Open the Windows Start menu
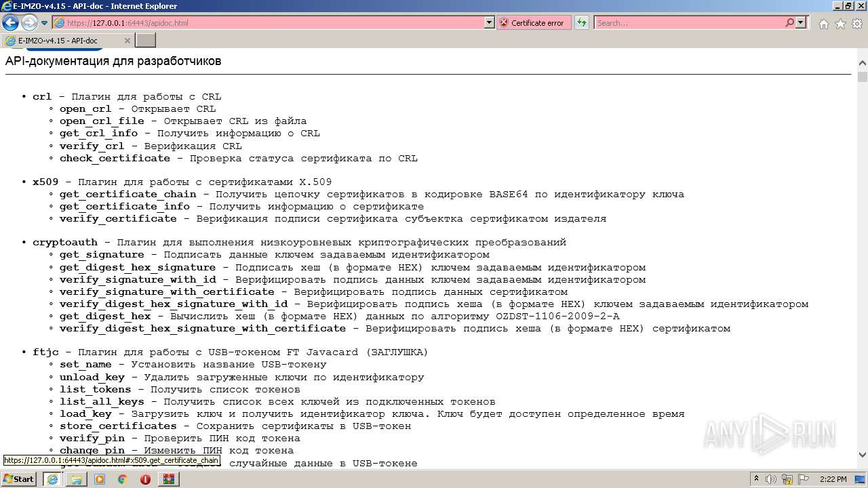The width and height of the screenshot is (868, 488). [x=19, y=479]
